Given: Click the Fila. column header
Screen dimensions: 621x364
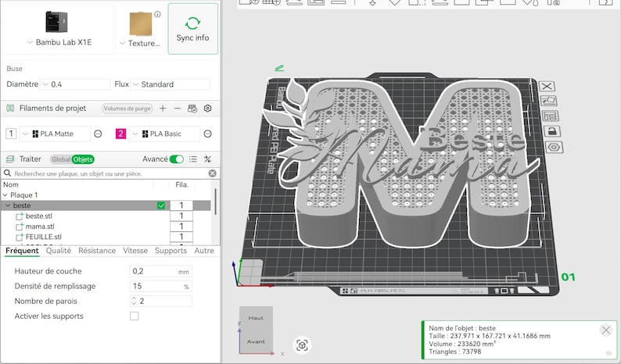Looking at the screenshot, I should click(x=181, y=184).
